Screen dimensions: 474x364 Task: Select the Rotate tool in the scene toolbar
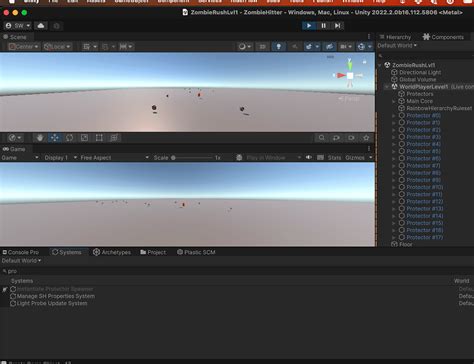(x=69, y=138)
